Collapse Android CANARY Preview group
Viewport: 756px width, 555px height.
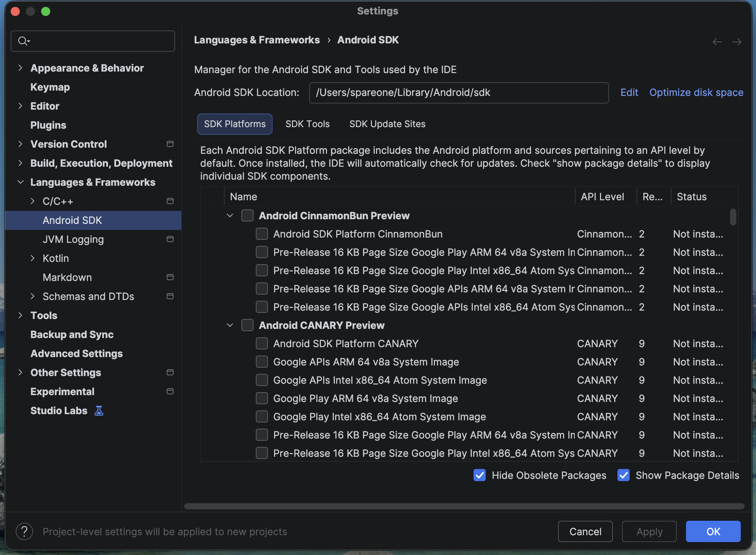click(x=230, y=325)
